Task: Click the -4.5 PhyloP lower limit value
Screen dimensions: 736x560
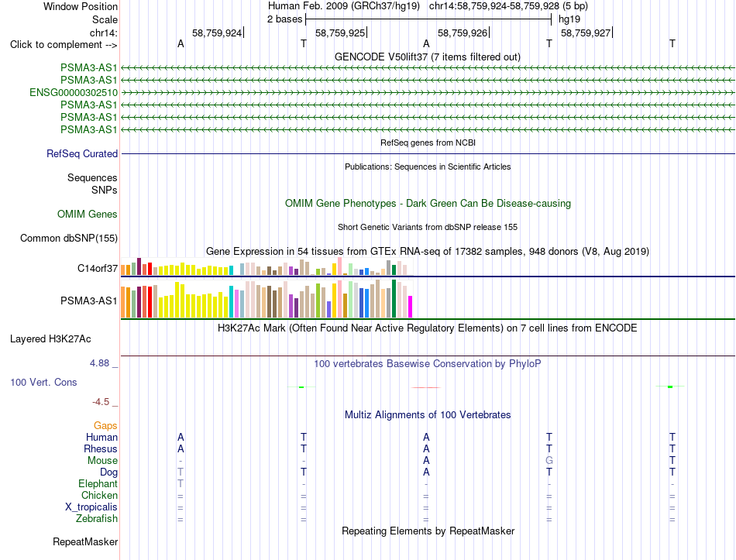Action: (101, 402)
